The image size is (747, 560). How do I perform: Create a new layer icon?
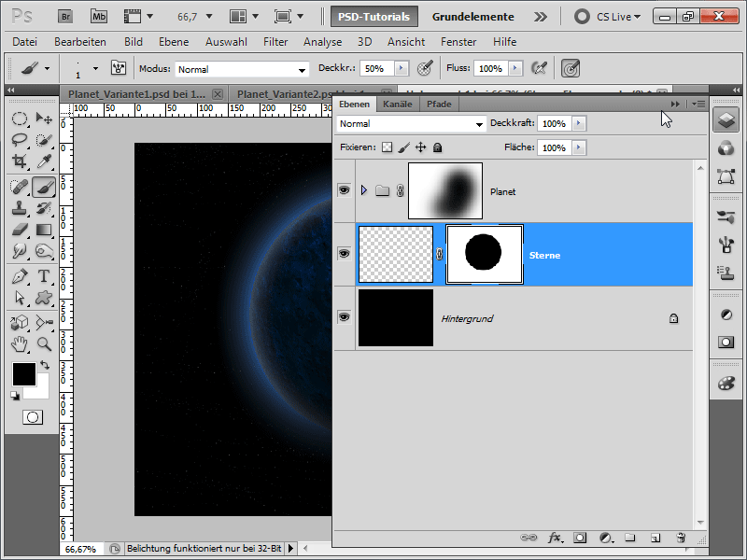coord(655,538)
